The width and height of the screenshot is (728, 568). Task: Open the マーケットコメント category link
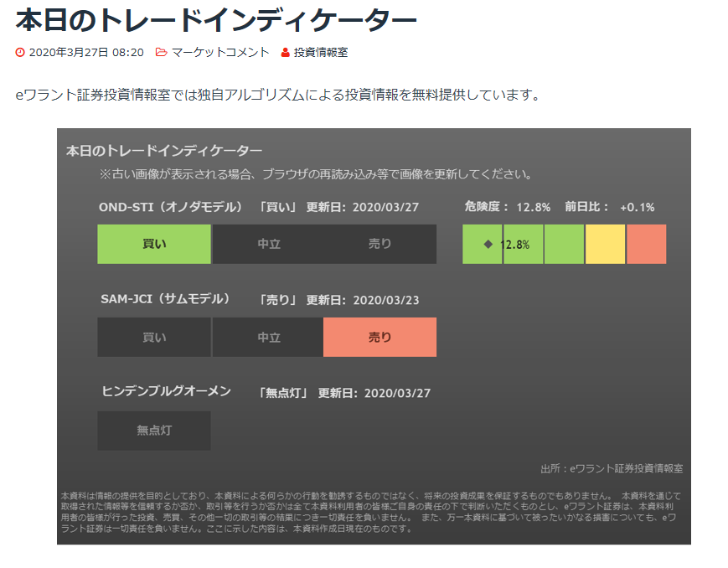220,53
